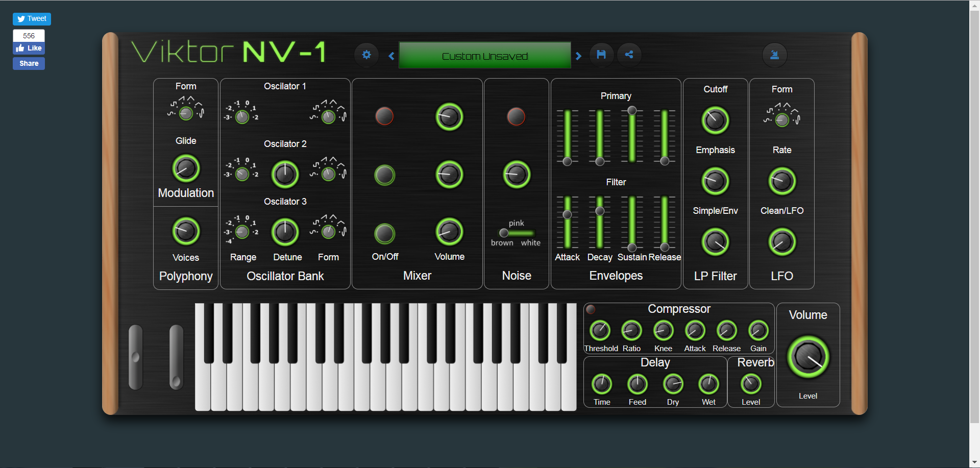Viewport: 980px width, 468px height.
Task: Click the Mixer Volume knob for oscillator 3
Action: [449, 232]
